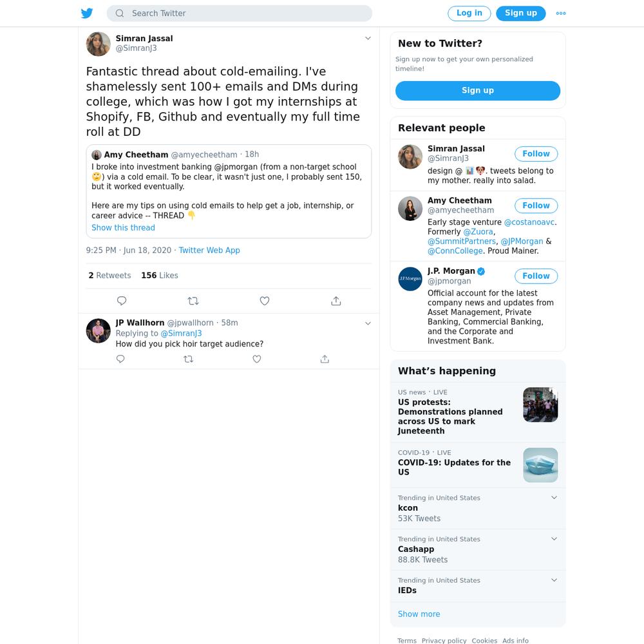This screenshot has width=644, height=644.
Task: Share Simran Jassal's tweet
Action: (336, 301)
